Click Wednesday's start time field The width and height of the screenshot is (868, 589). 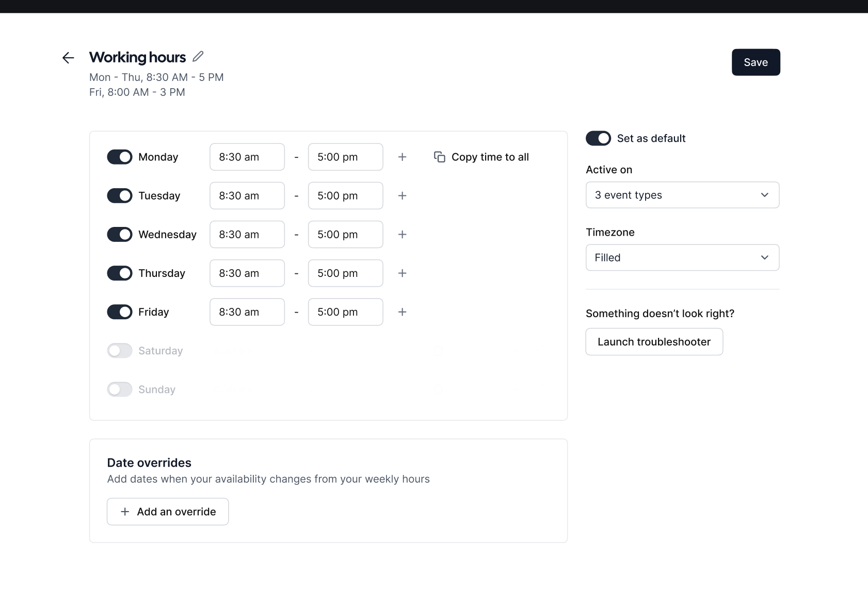click(247, 234)
